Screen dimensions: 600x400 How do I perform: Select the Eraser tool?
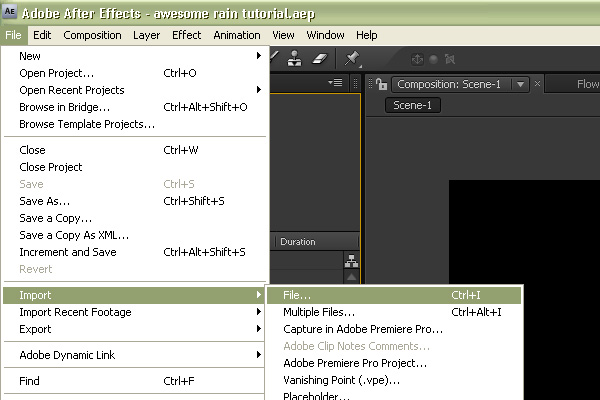point(320,59)
